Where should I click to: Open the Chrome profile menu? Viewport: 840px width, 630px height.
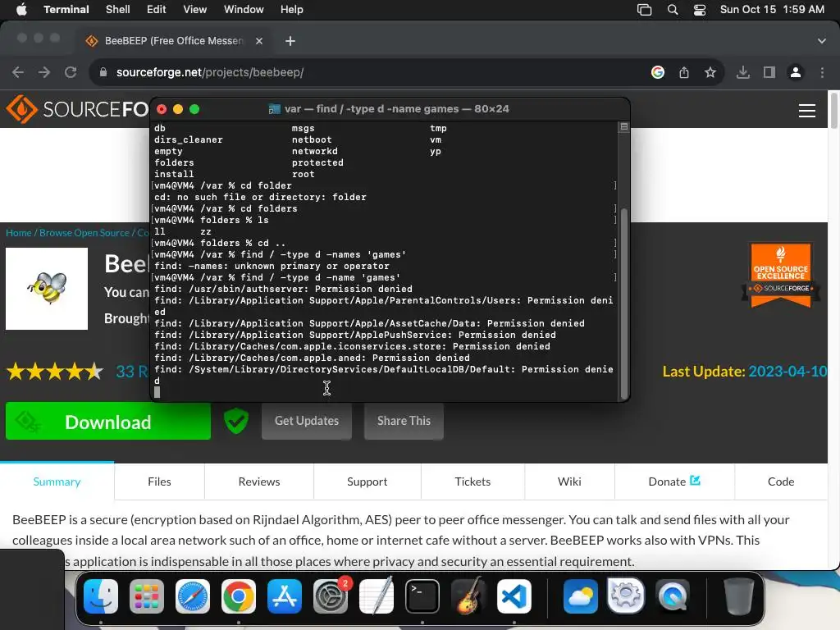click(796, 72)
